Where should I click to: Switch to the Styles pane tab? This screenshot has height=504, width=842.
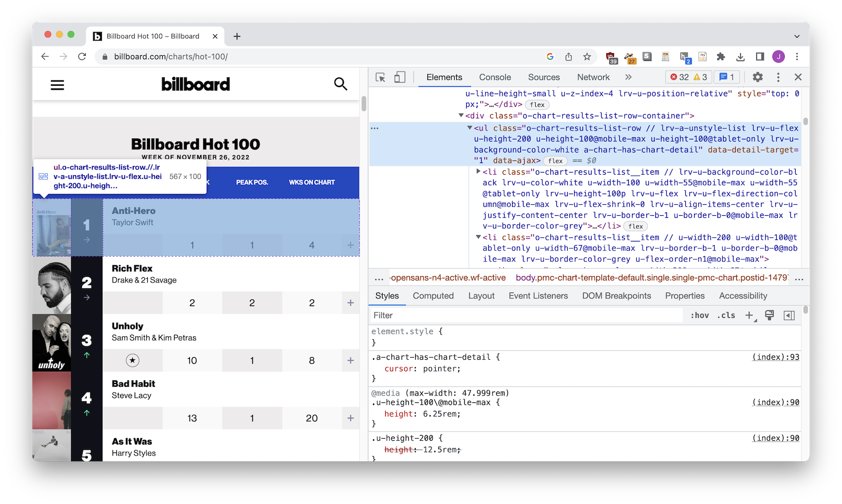pyautogui.click(x=387, y=296)
